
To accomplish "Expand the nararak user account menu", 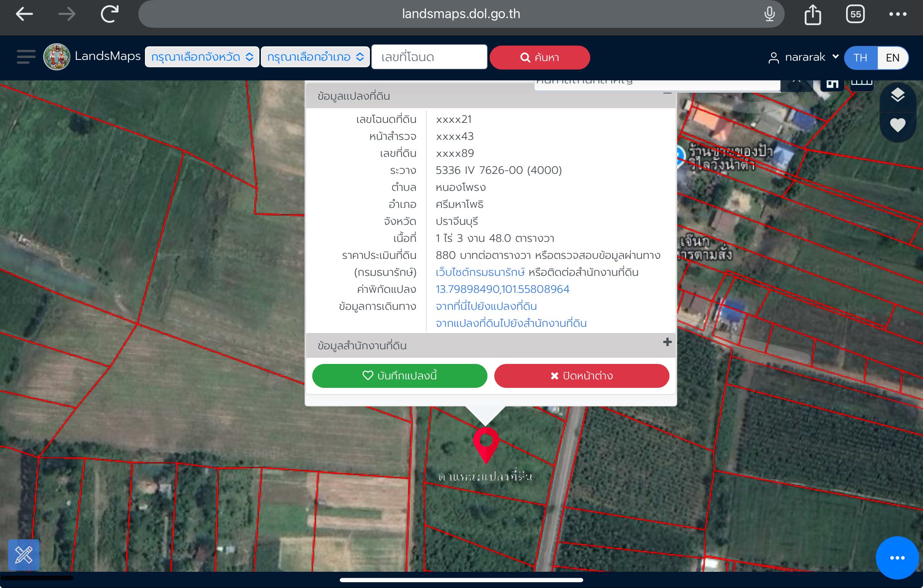I will [804, 57].
